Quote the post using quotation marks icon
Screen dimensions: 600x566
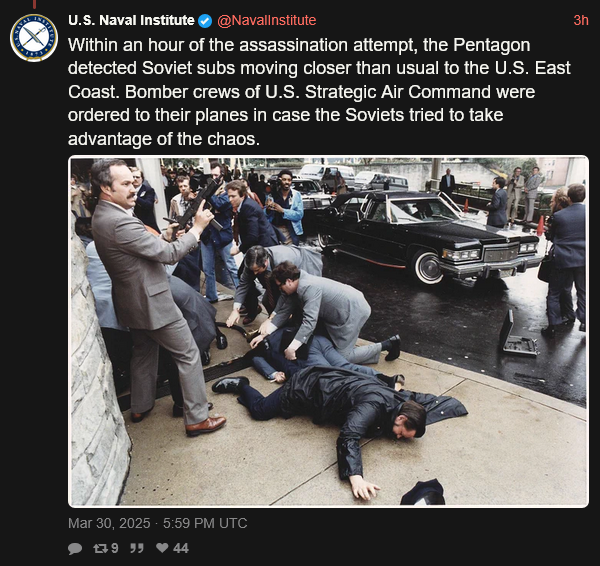[137, 548]
